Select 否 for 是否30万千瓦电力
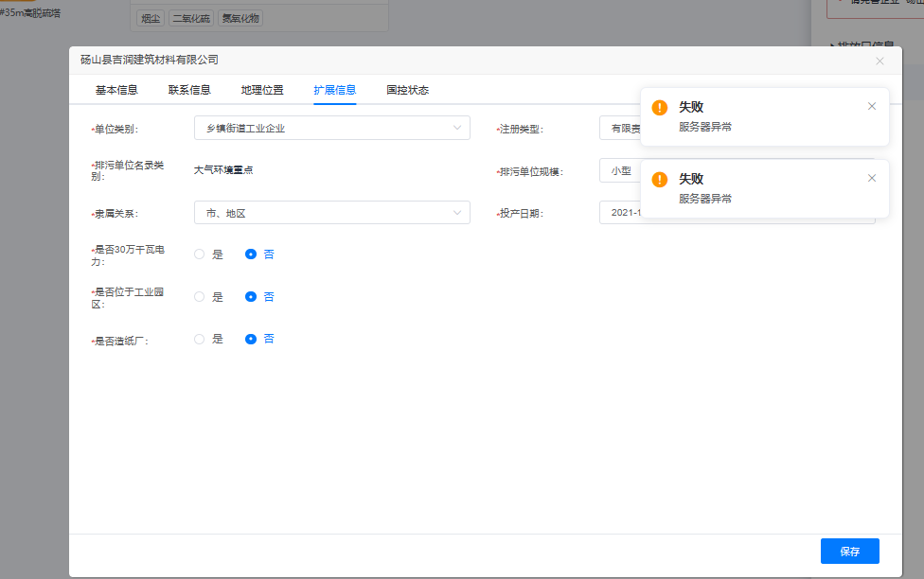 coord(259,254)
